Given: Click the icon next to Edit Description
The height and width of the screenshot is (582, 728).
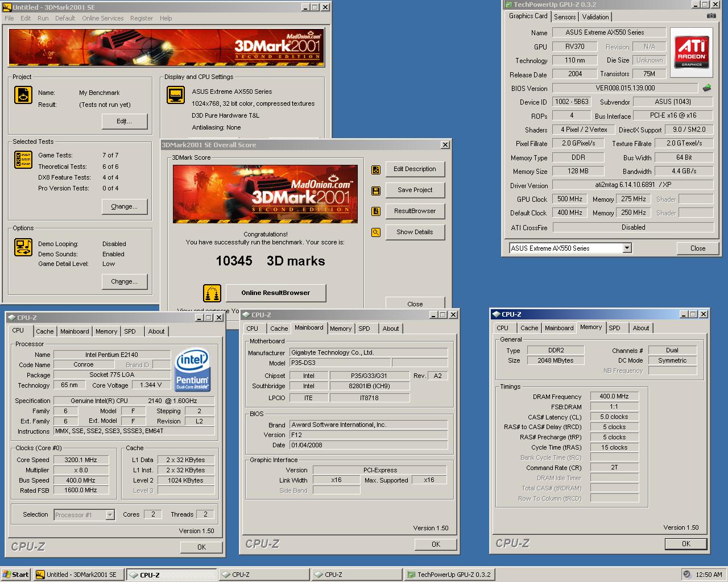Looking at the screenshot, I should click(375, 169).
